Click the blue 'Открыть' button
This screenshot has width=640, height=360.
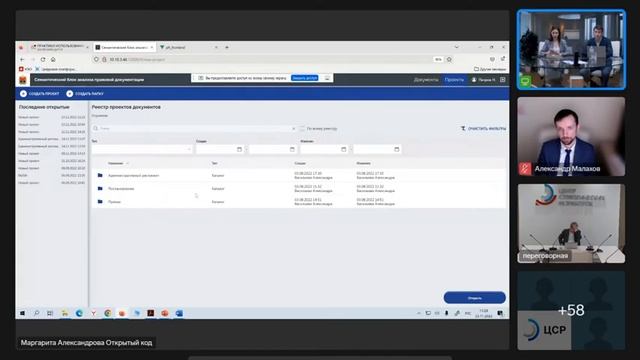point(474,298)
